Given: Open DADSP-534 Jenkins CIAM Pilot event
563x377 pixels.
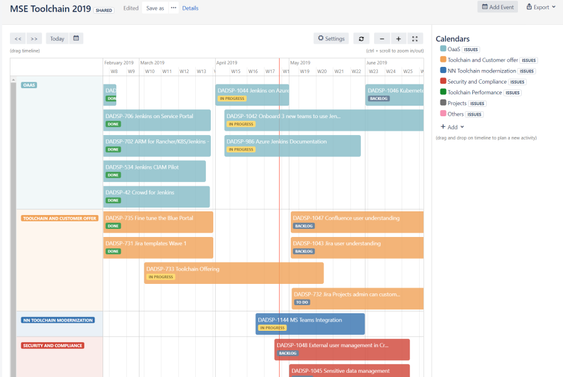Looking at the screenshot, I should (154, 171).
